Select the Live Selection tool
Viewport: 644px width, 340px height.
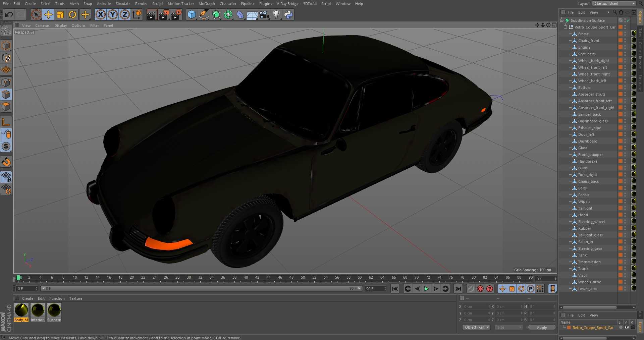(x=36, y=14)
